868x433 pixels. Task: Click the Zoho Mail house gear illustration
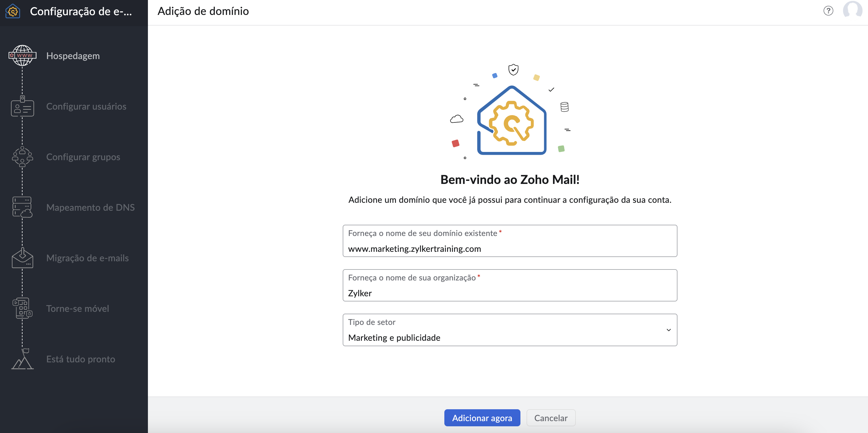click(x=512, y=120)
